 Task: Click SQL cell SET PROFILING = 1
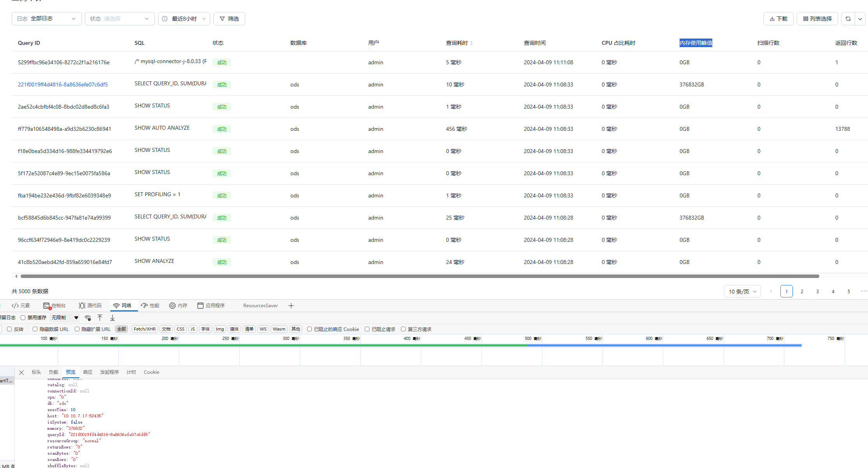[157, 194]
